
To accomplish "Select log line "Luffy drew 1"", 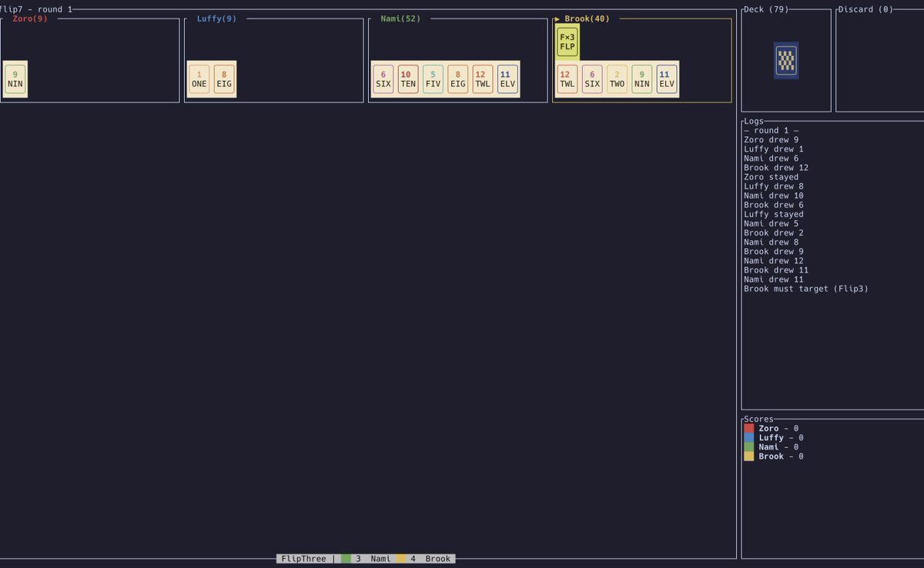I will (x=774, y=149).
